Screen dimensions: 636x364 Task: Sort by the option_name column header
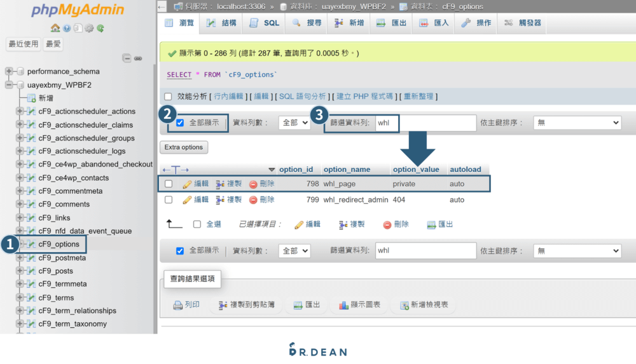coord(347,170)
